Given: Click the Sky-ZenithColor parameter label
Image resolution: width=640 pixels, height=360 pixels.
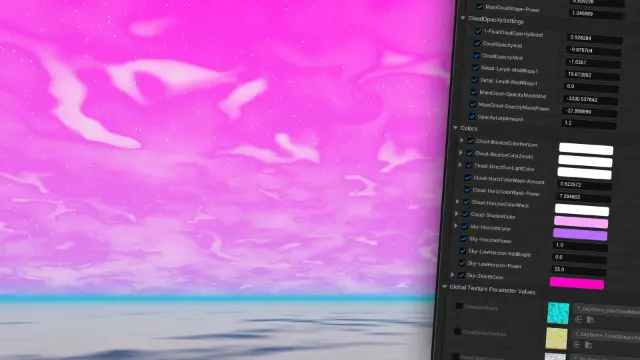Looking at the screenshot, I should [485, 277].
